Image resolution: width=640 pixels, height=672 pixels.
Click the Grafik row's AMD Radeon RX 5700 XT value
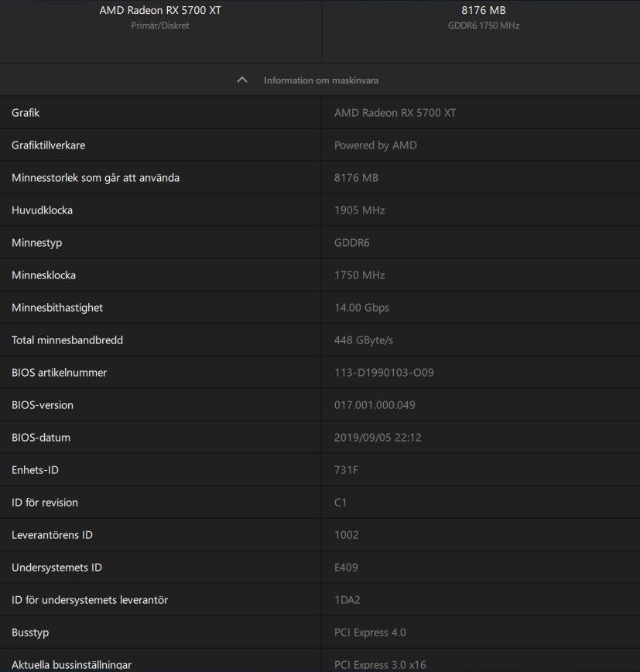pyautogui.click(x=395, y=113)
